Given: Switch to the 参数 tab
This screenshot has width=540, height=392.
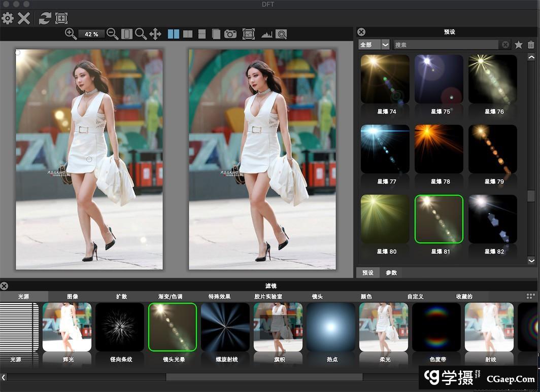Looking at the screenshot, I should click(x=391, y=273).
